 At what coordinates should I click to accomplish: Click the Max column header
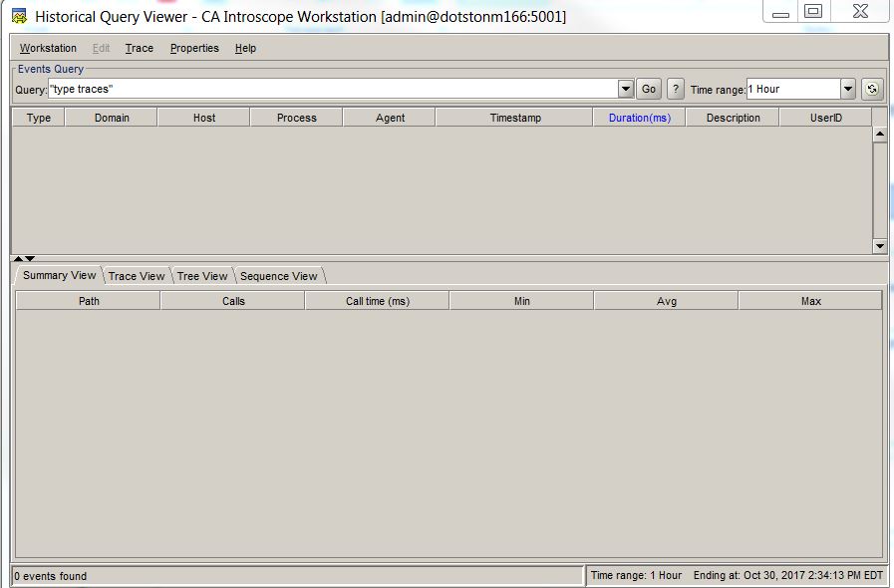(810, 301)
